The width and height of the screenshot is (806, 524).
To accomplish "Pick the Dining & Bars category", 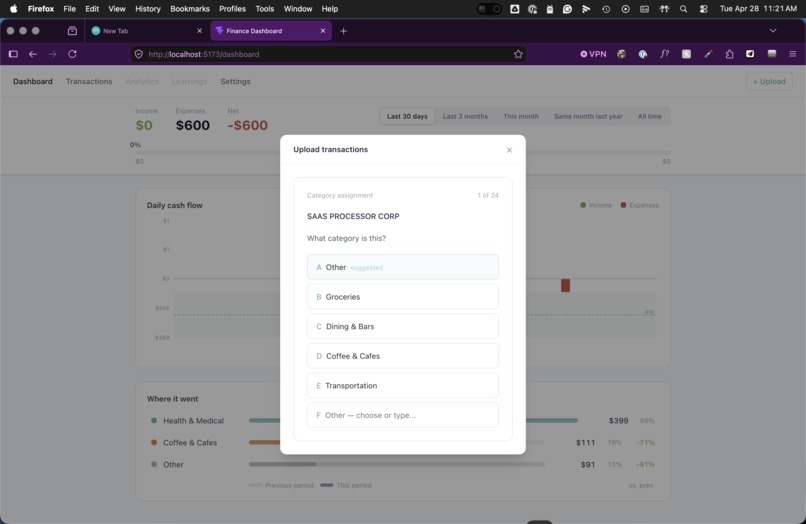I will point(402,327).
